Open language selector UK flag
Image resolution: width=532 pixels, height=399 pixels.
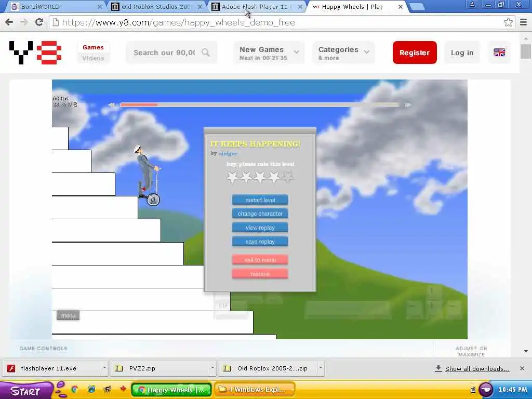pyautogui.click(x=499, y=52)
